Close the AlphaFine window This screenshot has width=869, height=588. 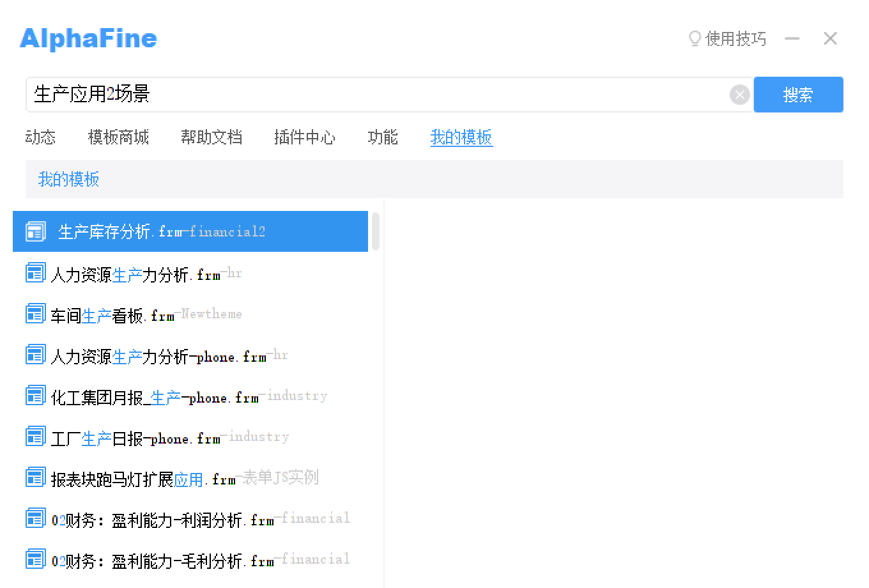(830, 39)
